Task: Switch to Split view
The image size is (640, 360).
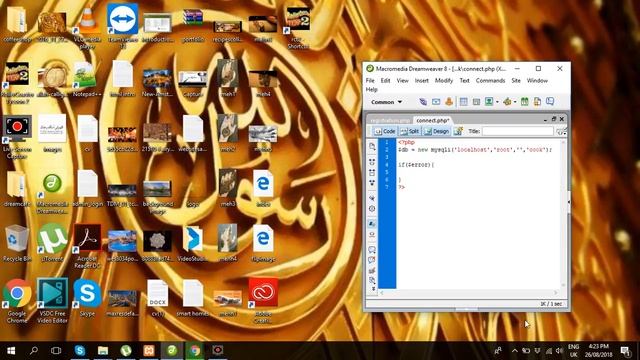Action: point(410,131)
